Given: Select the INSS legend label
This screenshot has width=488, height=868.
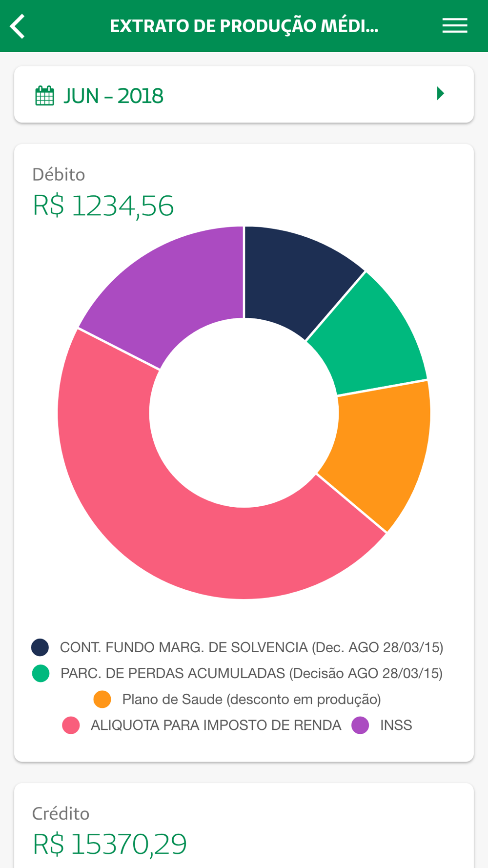Looking at the screenshot, I should [396, 725].
